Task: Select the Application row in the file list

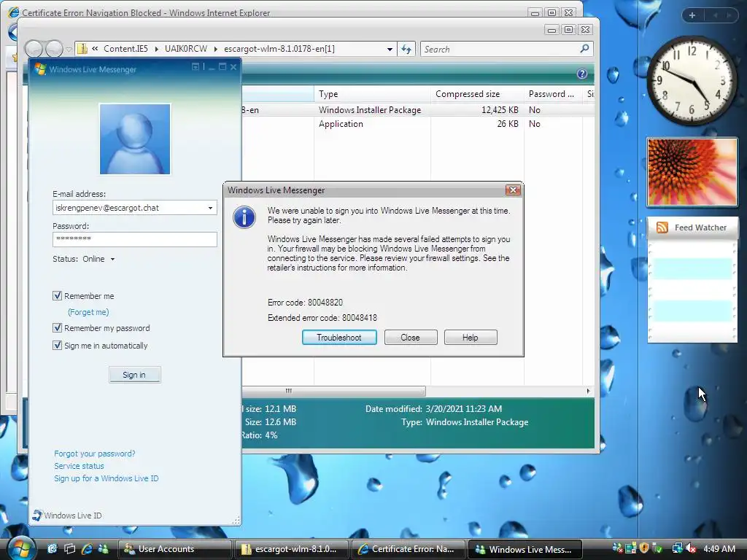Action: click(x=418, y=124)
